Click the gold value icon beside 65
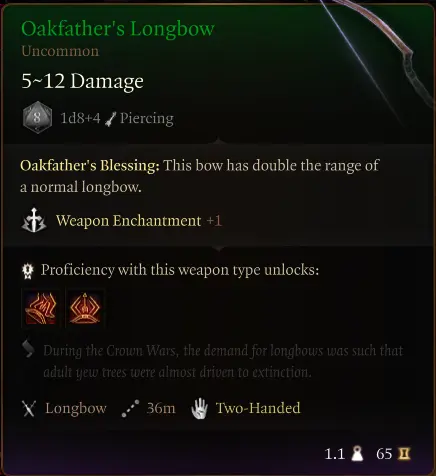Viewport: 436px width, 476px height. [x=404, y=454]
